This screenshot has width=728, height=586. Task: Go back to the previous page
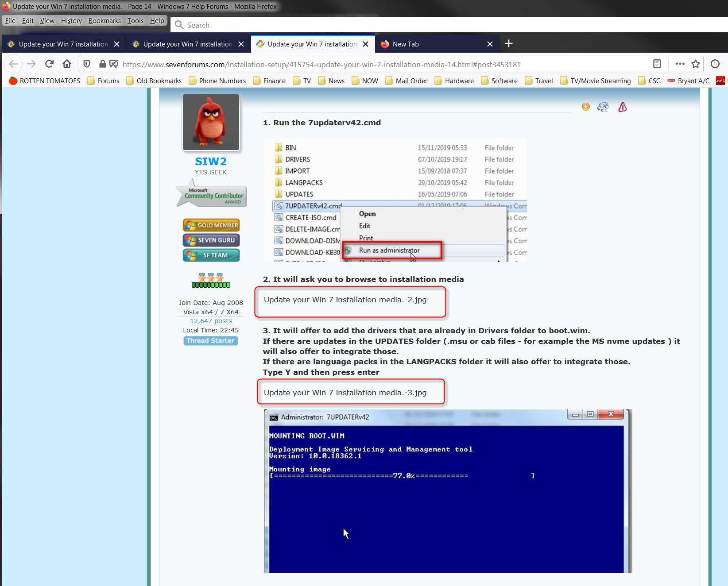pyautogui.click(x=13, y=64)
